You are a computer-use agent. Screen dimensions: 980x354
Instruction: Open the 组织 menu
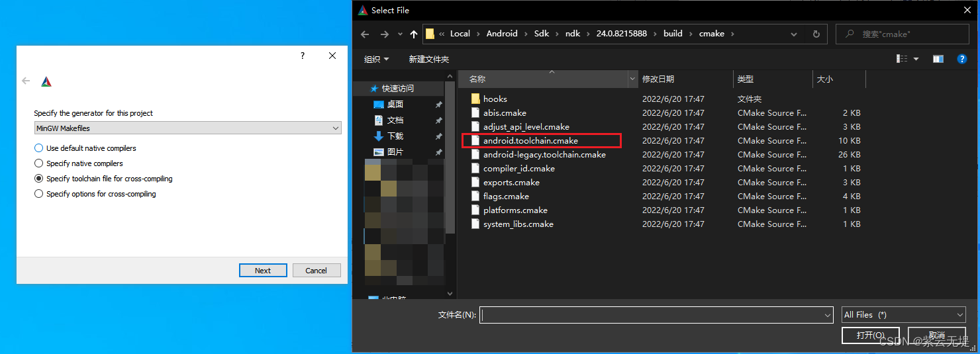point(377,59)
